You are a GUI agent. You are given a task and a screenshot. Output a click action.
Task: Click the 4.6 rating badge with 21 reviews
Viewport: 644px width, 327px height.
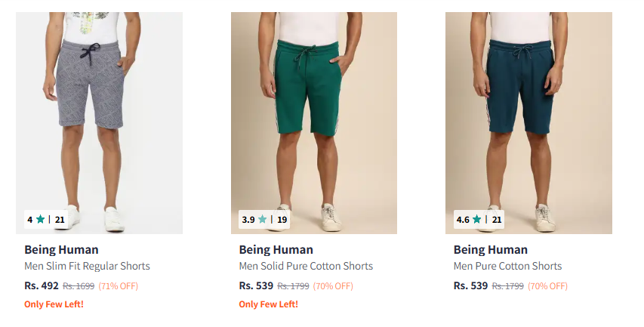[x=479, y=220]
